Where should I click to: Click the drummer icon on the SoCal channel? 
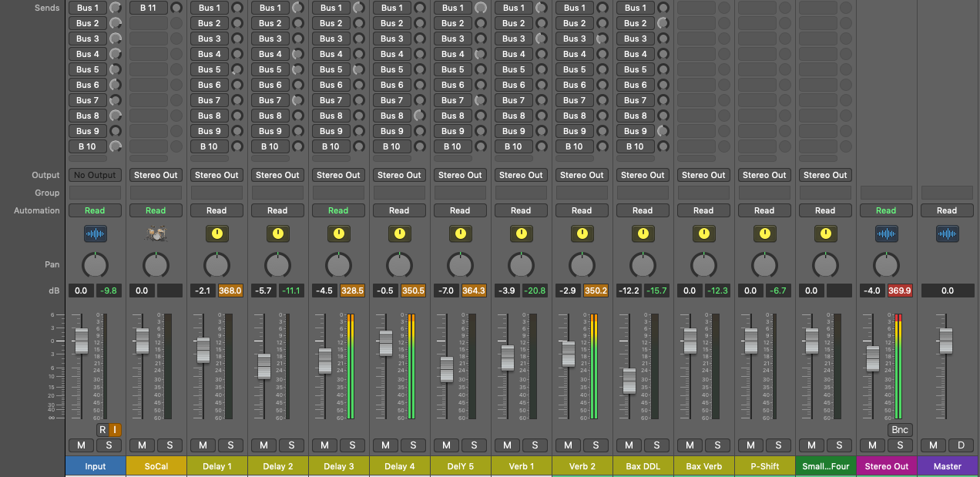[x=156, y=233]
